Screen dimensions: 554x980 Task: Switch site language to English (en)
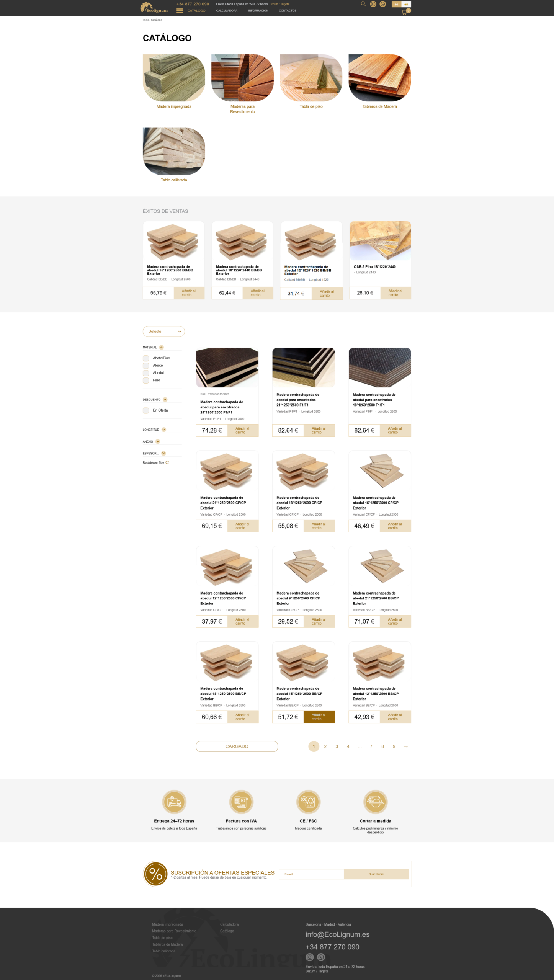(406, 4)
